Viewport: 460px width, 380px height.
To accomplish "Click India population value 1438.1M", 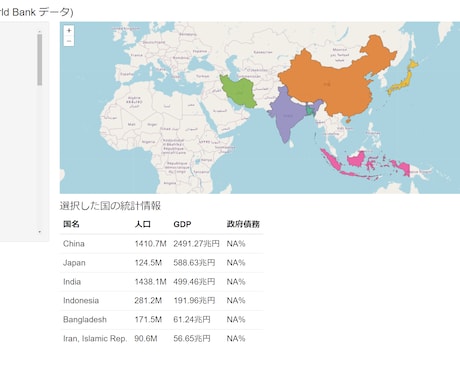I will coord(150,282).
